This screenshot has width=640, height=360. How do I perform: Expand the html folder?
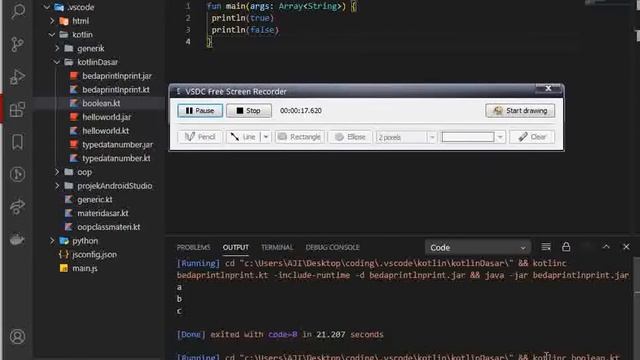pyautogui.click(x=52, y=21)
